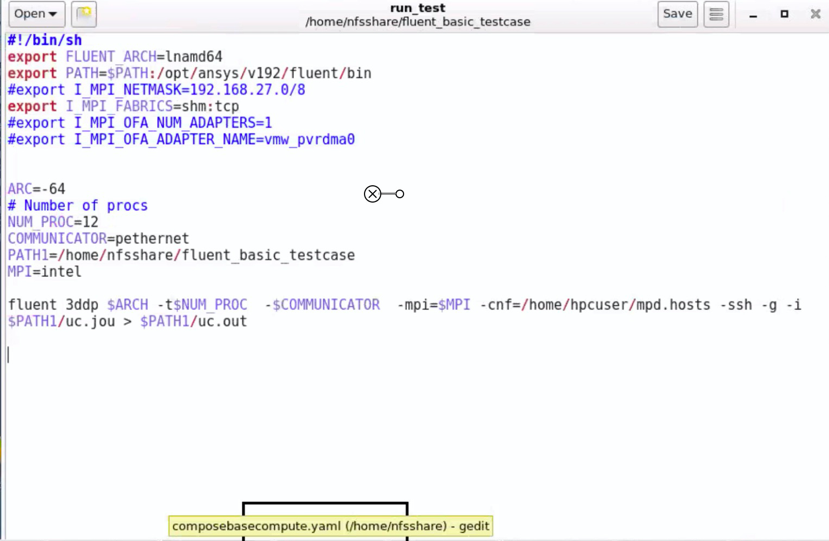The height and width of the screenshot is (541, 829).
Task: Click the $PATH1/uc.jou text
Action: tap(61, 321)
